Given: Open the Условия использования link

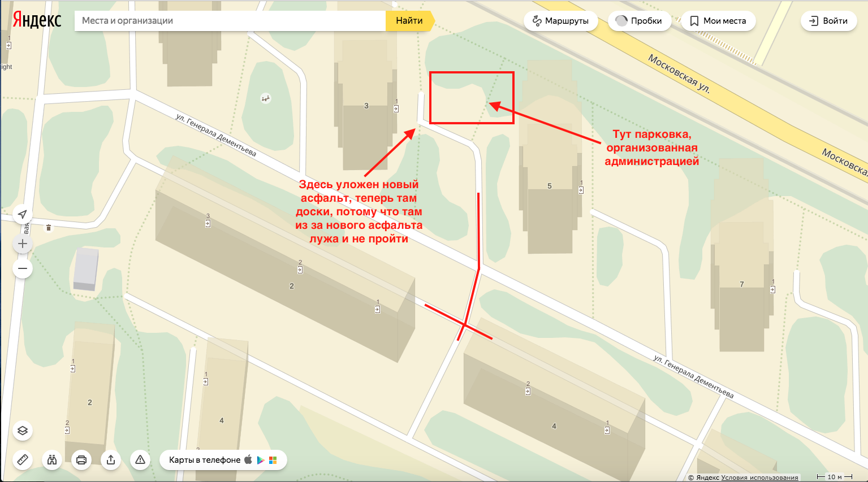Looking at the screenshot, I should click(x=759, y=477).
